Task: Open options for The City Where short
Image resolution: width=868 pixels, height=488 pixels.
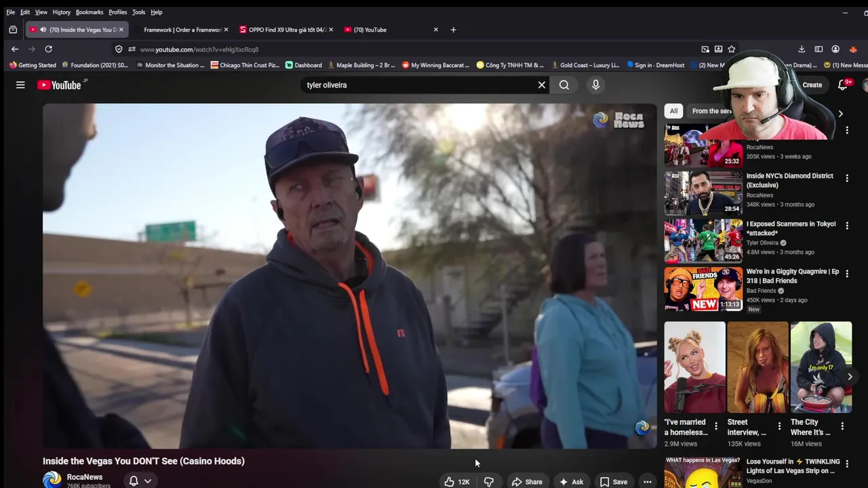Action: point(842,426)
